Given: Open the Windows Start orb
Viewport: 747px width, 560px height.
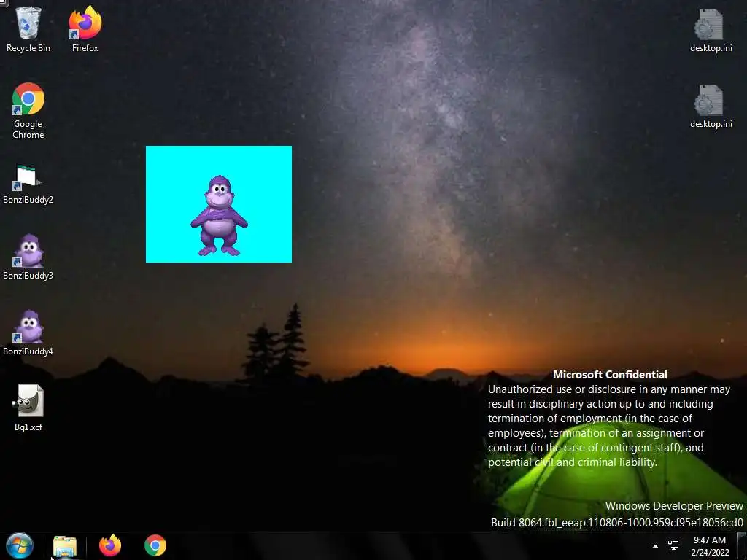Looking at the screenshot, I should pyautogui.click(x=20, y=545).
